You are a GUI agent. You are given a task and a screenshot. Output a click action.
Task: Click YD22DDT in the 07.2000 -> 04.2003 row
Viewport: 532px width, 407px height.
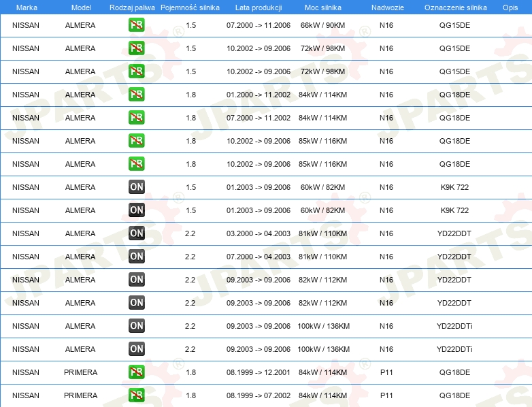pos(454,257)
